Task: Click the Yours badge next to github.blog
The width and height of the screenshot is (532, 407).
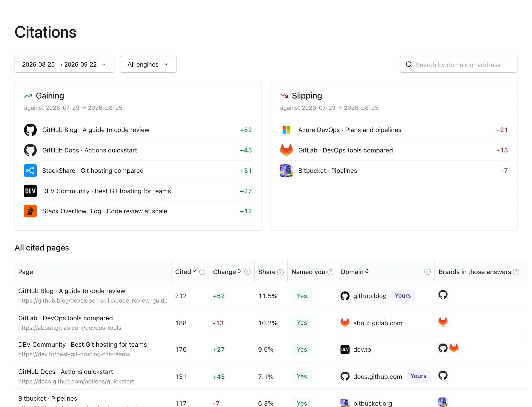Action: (403, 296)
